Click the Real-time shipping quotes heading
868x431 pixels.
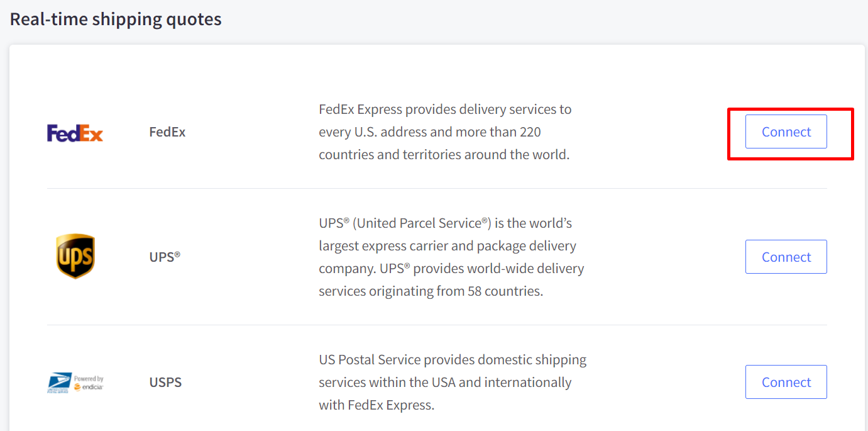[x=116, y=19]
